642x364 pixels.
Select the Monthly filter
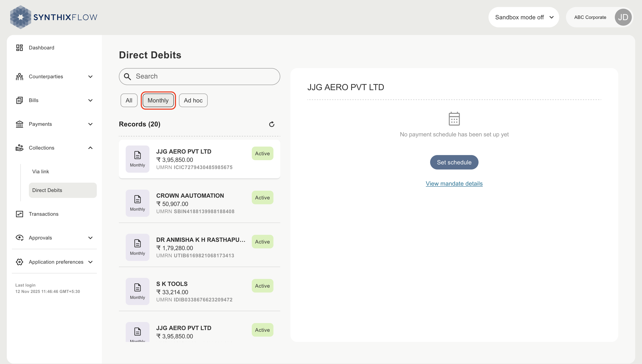click(158, 101)
